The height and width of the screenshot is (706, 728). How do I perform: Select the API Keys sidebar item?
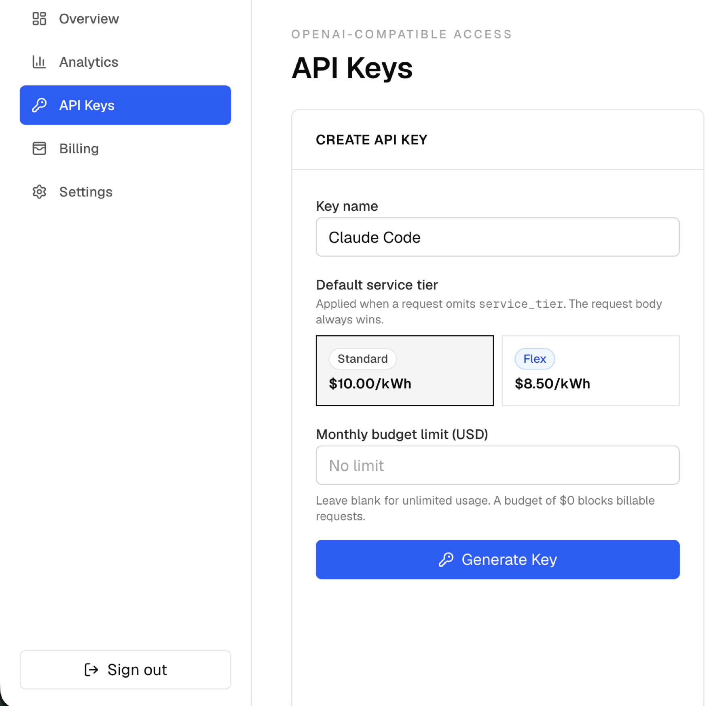125,105
